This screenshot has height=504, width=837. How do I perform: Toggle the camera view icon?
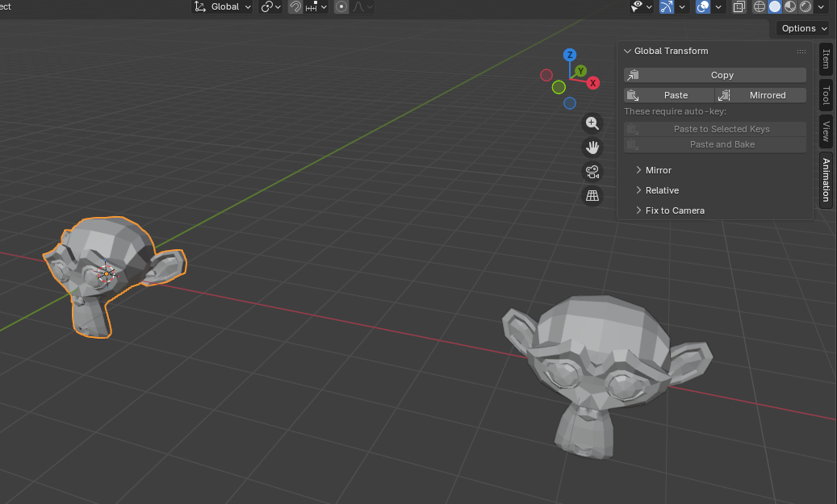pyautogui.click(x=592, y=172)
